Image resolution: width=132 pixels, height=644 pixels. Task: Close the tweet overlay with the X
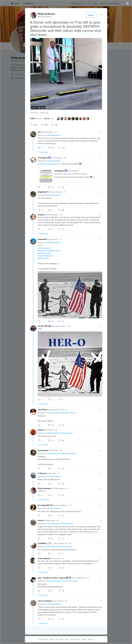click(x=128, y=3)
